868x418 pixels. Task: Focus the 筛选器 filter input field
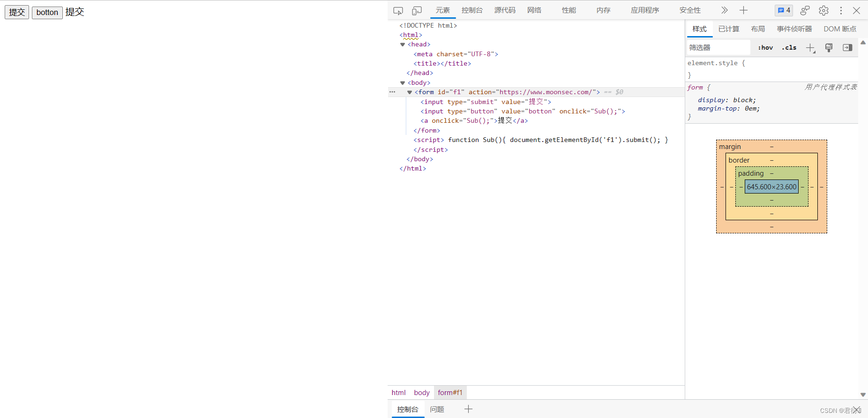click(x=718, y=47)
